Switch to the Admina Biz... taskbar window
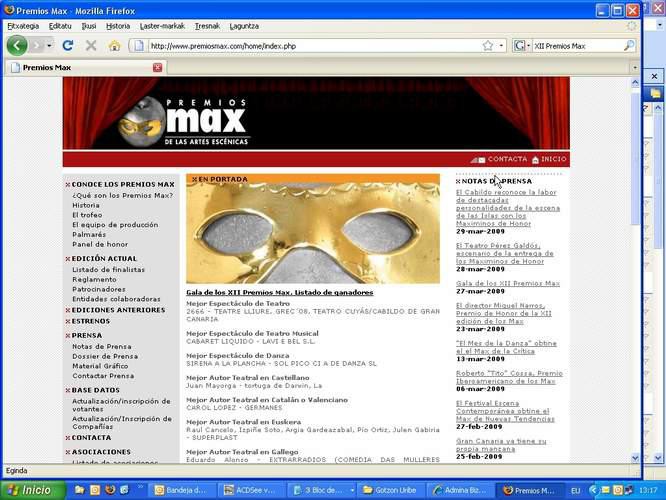This screenshot has height=500, width=666. pyautogui.click(x=460, y=490)
